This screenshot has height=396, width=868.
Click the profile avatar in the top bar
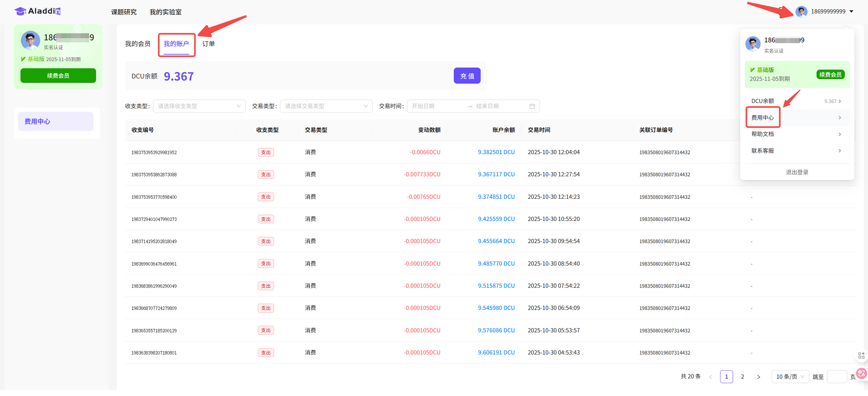pos(801,12)
